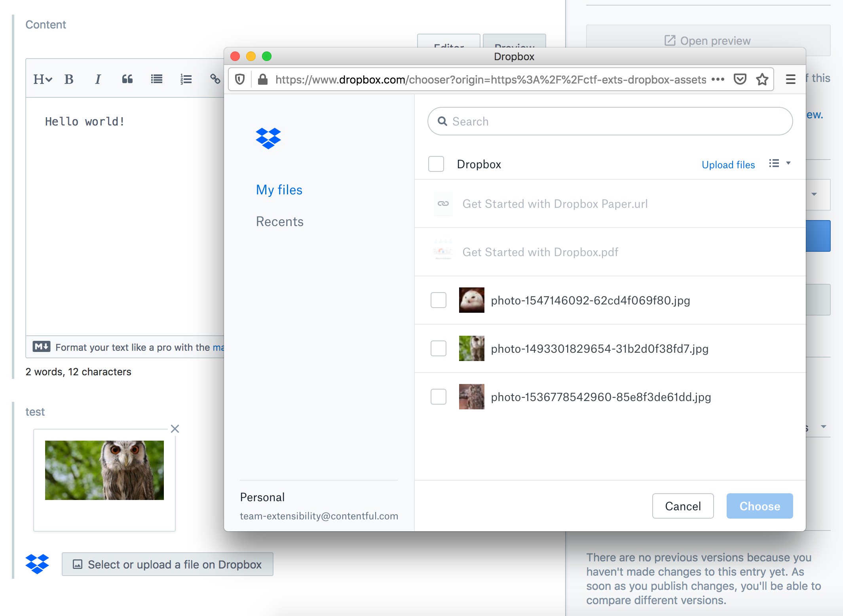Click the unordered list icon
Image resolution: width=843 pixels, height=616 pixels.
158,79
